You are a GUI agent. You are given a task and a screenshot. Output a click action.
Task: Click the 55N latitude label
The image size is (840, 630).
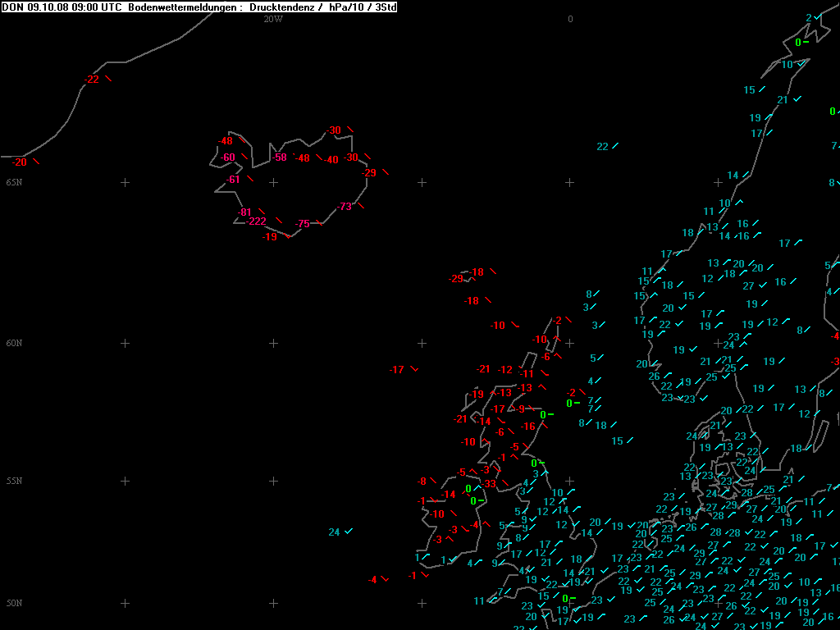14,481
